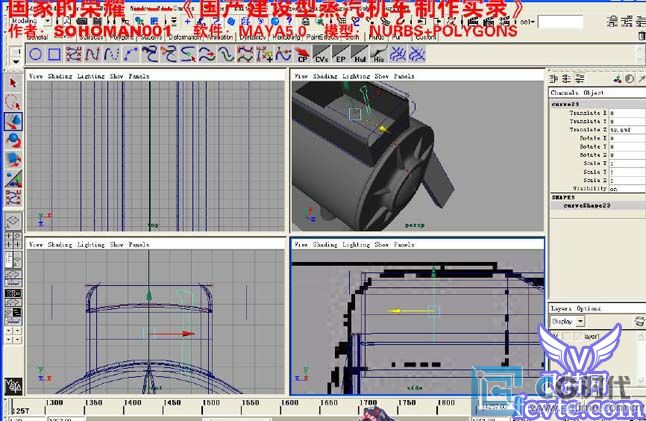Click the curve23 object name

point(565,104)
